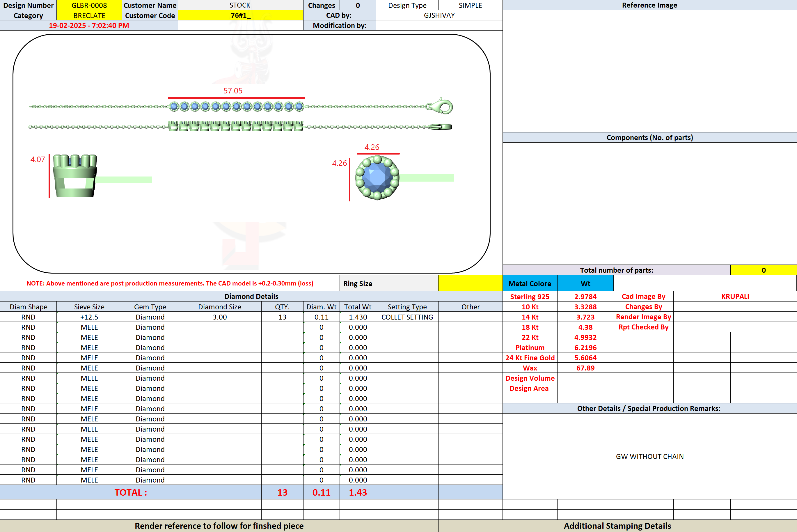Select Other Details / Special Production Remarks header
Viewport: 797px width, 532px height.
pos(649,409)
